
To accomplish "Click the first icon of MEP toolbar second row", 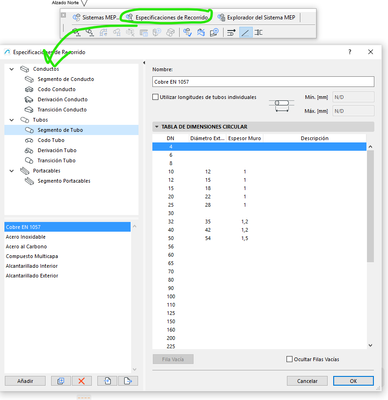I will (76, 32).
